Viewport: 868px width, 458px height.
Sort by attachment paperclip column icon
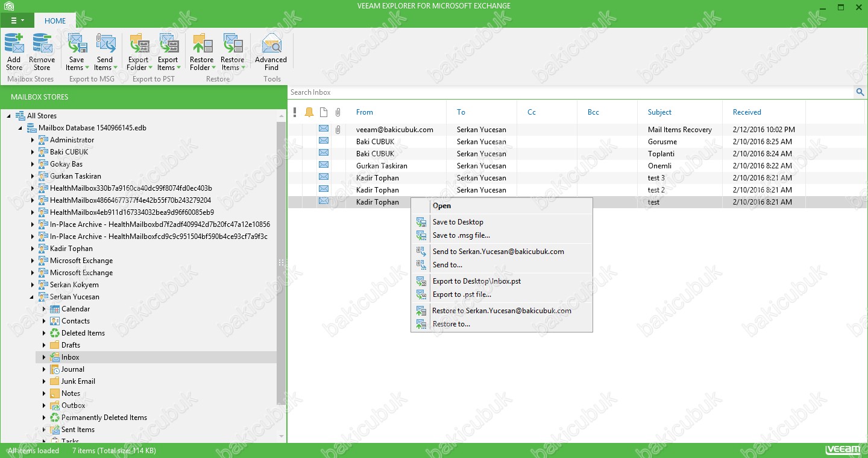(338, 112)
